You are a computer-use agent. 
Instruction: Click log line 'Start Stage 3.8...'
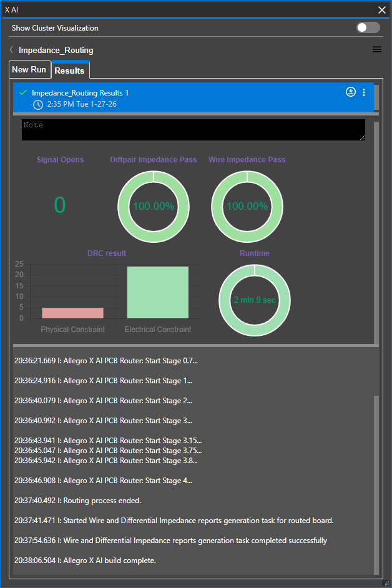(x=106, y=461)
